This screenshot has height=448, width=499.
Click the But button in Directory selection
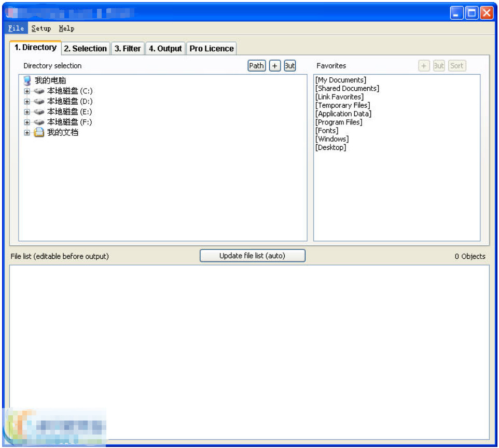click(x=290, y=66)
